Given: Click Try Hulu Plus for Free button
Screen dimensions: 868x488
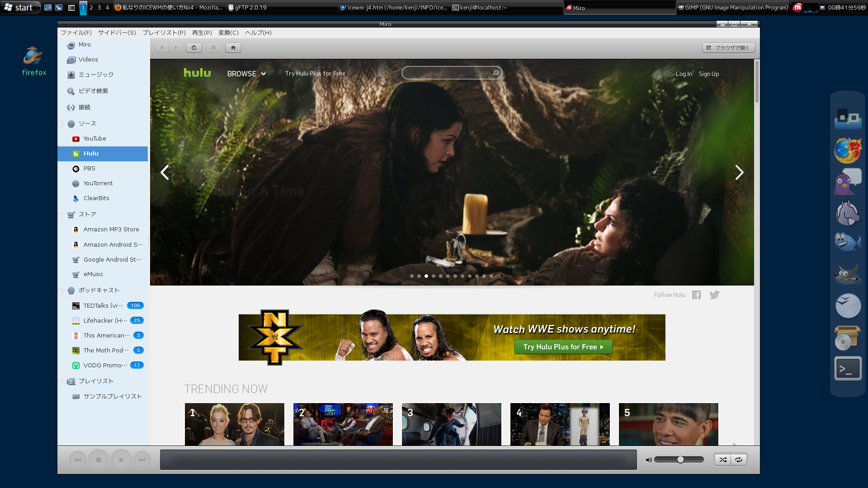Looking at the screenshot, I should (x=563, y=347).
